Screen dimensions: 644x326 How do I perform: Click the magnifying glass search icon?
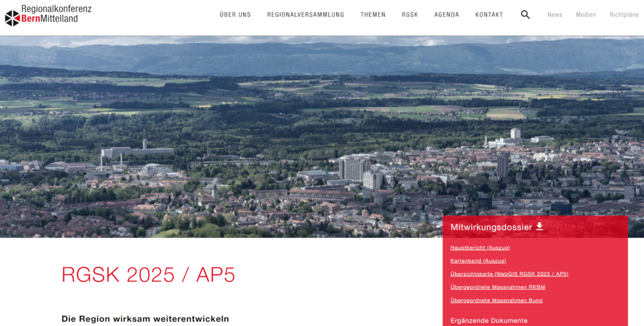[x=525, y=15]
